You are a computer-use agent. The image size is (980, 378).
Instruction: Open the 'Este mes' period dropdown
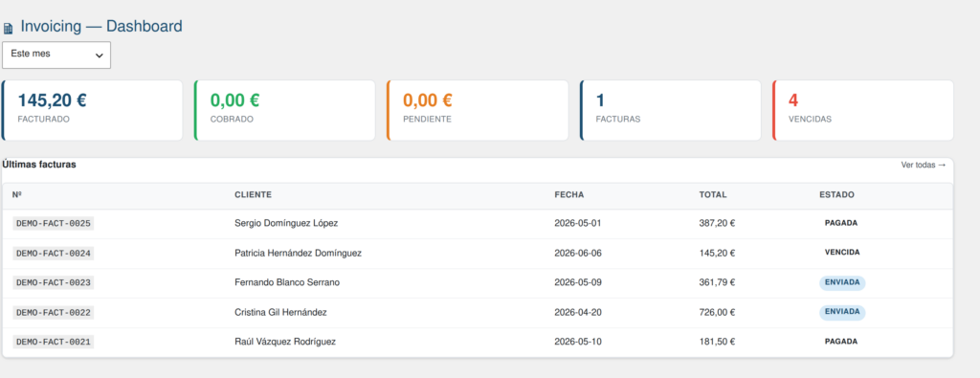click(56, 55)
